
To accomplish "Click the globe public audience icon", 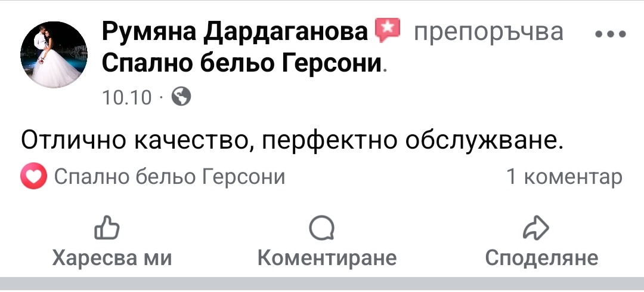I will [x=181, y=96].
